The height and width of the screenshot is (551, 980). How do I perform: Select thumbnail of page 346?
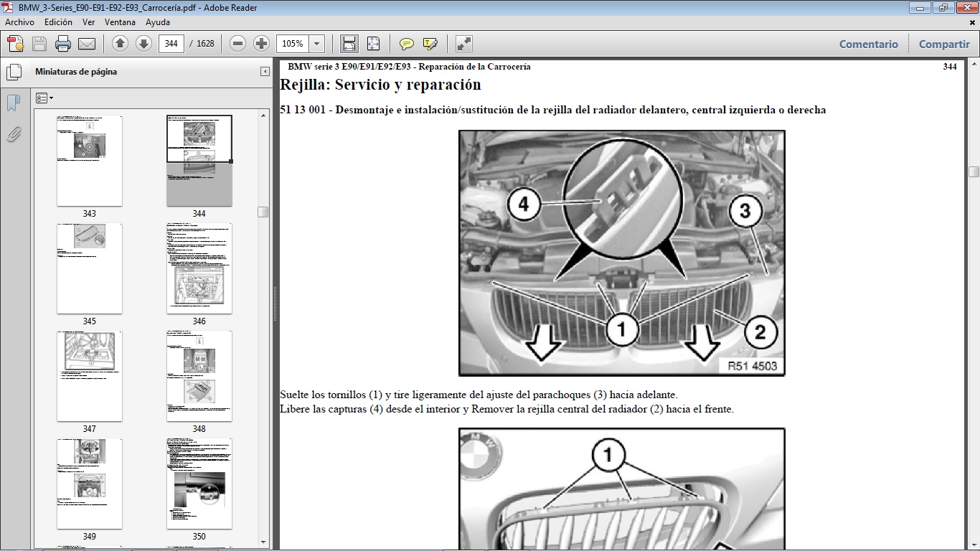[x=199, y=269]
